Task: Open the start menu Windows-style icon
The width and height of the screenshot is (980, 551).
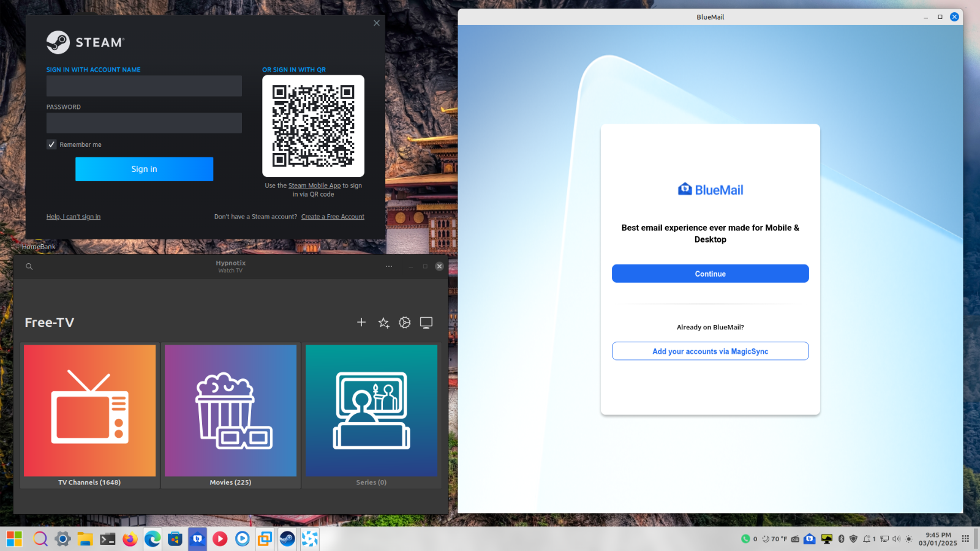Action: click(x=14, y=539)
